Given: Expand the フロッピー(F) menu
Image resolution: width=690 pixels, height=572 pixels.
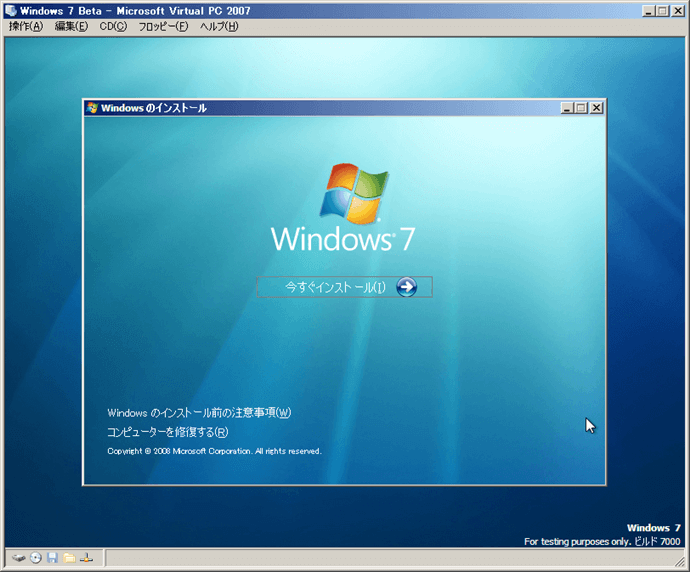Looking at the screenshot, I should (x=163, y=26).
